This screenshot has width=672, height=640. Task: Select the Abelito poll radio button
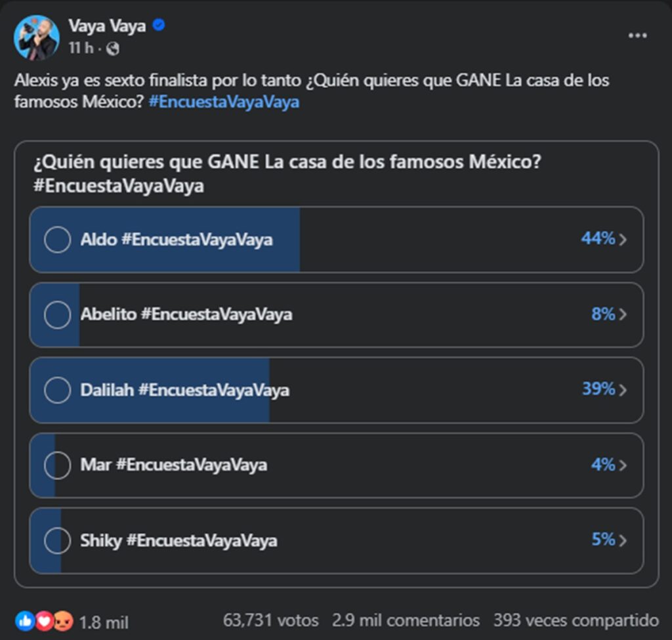pos(57,315)
